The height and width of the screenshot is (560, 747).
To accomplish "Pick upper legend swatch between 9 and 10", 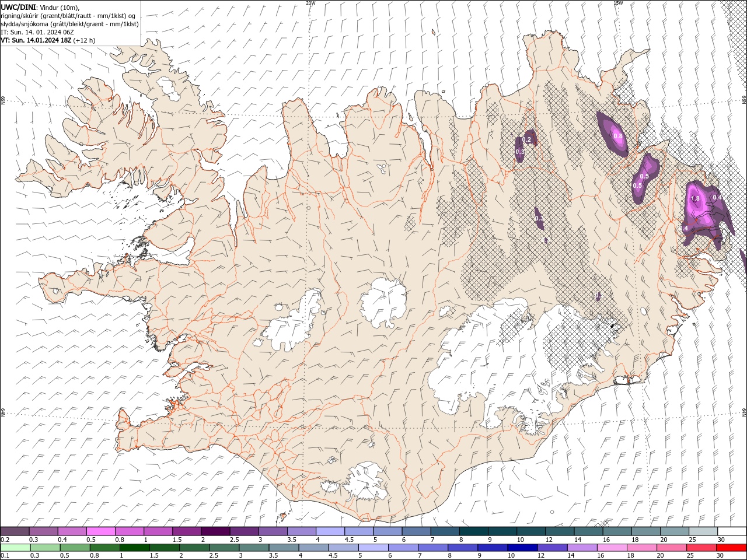I will pyautogui.click(x=502, y=531).
